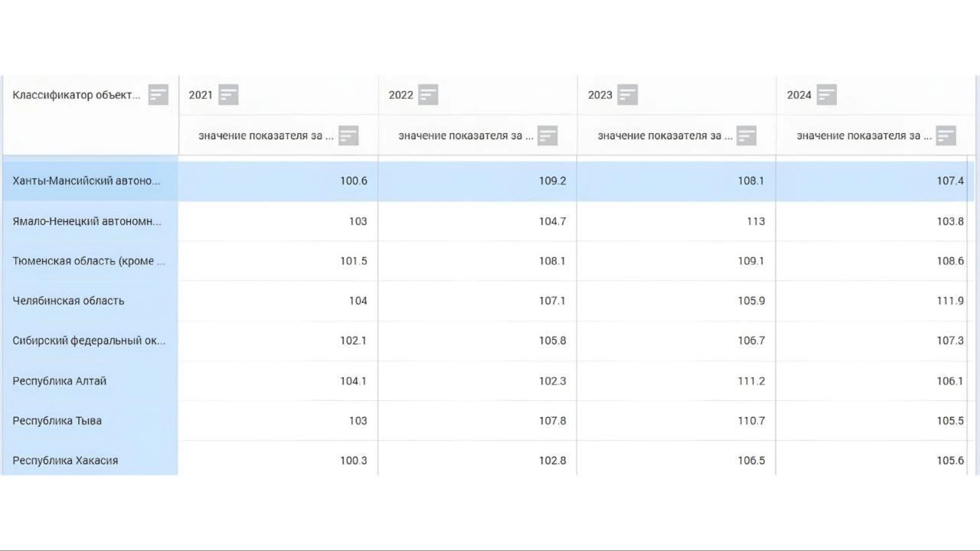The image size is (980, 551).
Task: Click the 111.9 value for Челябинская область
Action: pos(949,301)
